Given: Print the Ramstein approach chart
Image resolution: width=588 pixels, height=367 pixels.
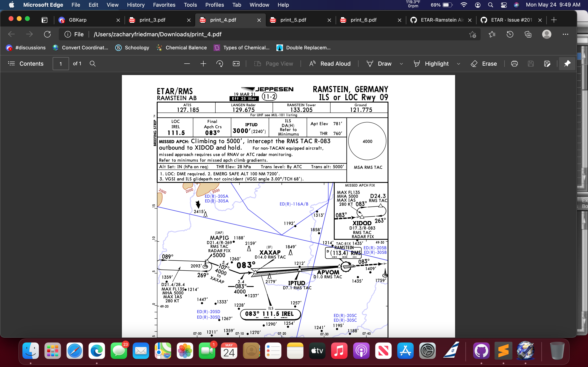Looking at the screenshot, I should pos(514,64).
